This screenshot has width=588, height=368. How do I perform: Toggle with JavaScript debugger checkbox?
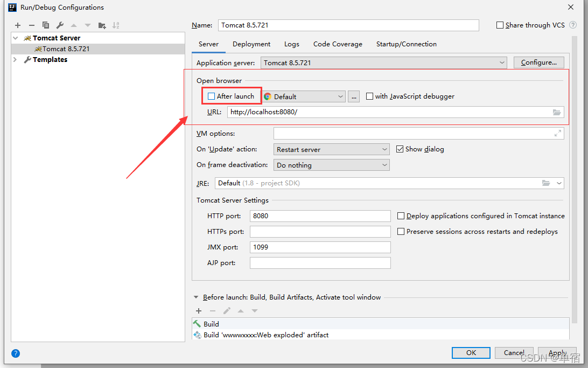[369, 96]
